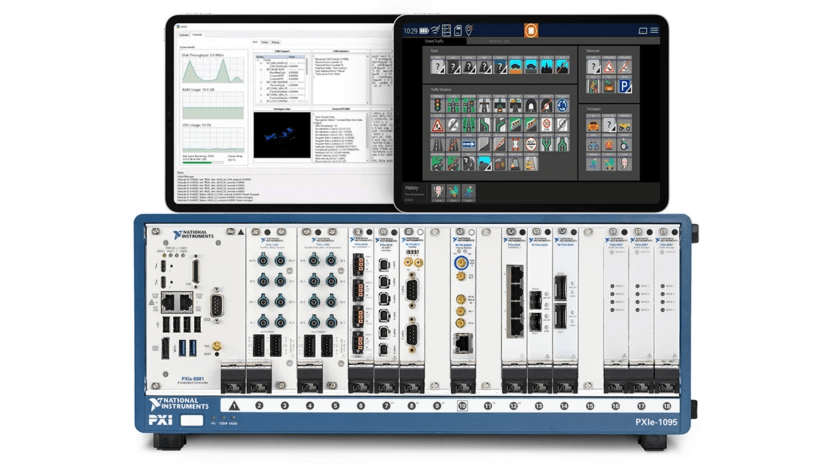Click the RAM Usage chart
The image size is (832, 468).
[x=213, y=105]
